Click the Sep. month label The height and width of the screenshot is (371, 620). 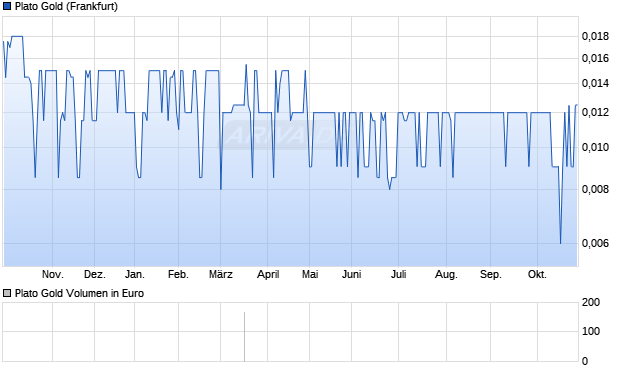click(491, 274)
